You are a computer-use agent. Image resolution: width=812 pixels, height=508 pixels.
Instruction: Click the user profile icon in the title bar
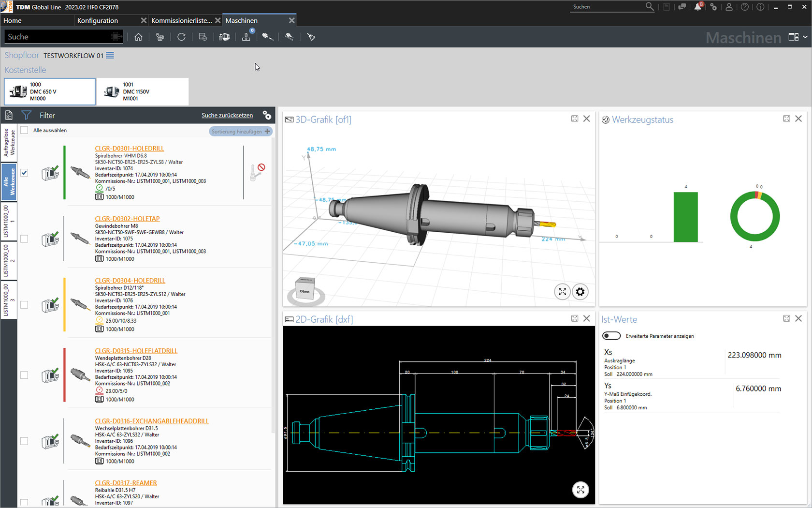(x=729, y=7)
